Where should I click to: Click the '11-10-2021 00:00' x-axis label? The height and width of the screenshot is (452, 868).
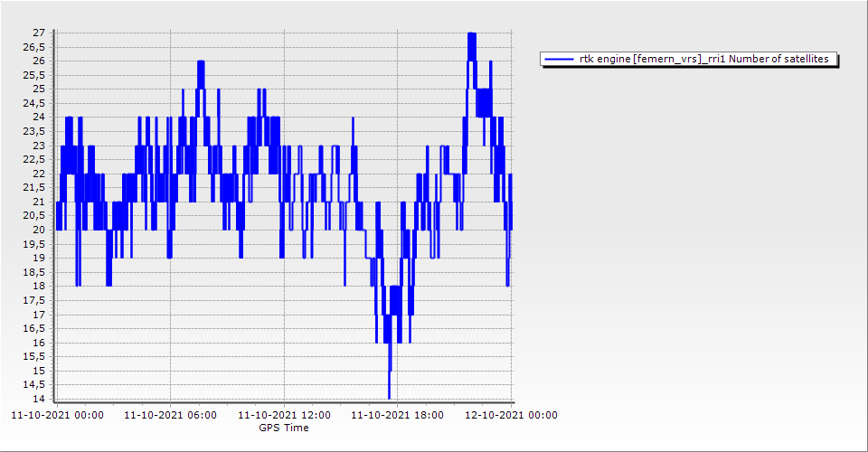pyautogui.click(x=57, y=416)
